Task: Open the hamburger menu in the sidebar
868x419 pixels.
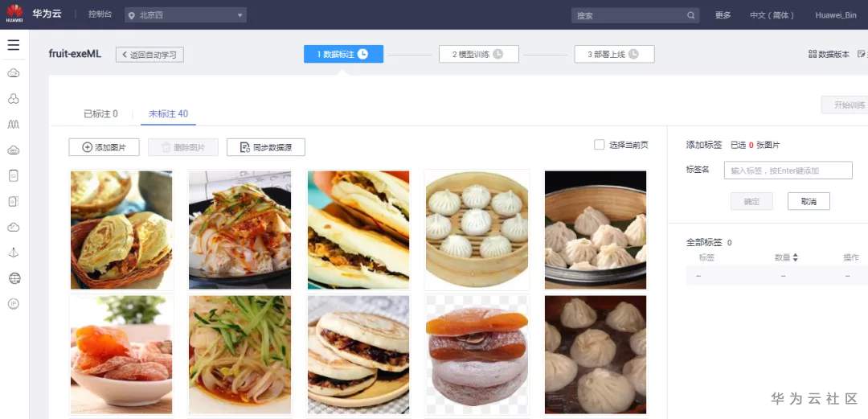Action: point(14,46)
